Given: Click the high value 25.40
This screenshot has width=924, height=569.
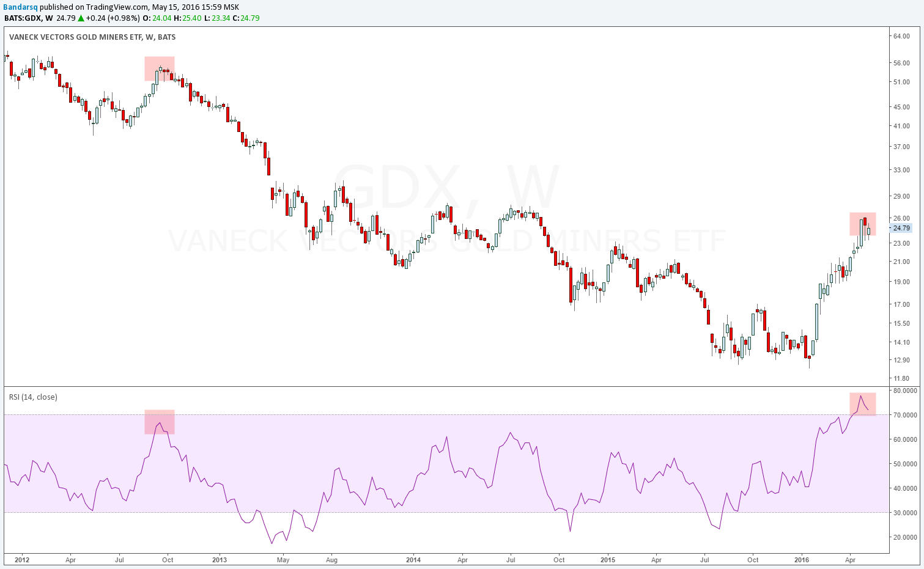Looking at the screenshot, I should point(191,18).
